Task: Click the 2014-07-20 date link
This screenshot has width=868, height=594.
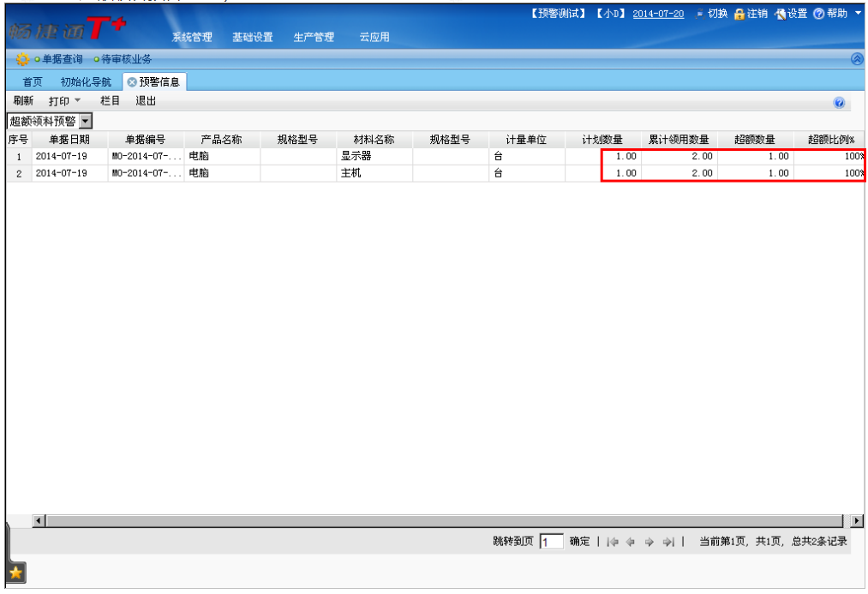Action: point(658,14)
